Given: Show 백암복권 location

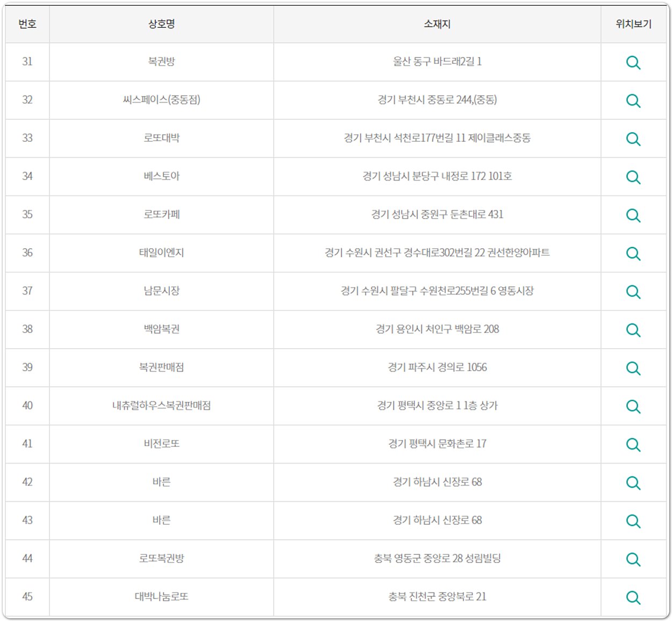Looking at the screenshot, I should pos(633,330).
